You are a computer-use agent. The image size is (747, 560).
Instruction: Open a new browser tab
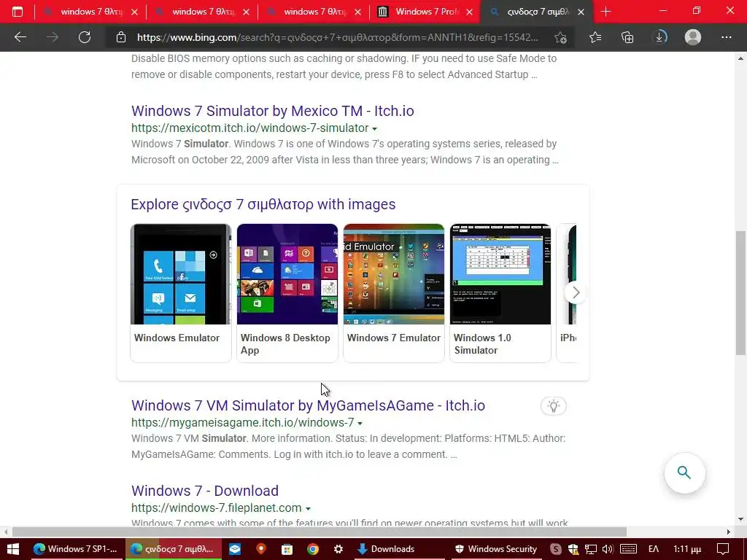coord(605,12)
